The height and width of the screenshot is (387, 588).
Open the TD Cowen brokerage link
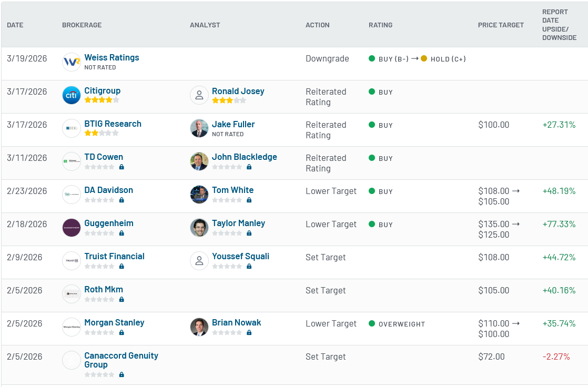pyautogui.click(x=104, y=157)
